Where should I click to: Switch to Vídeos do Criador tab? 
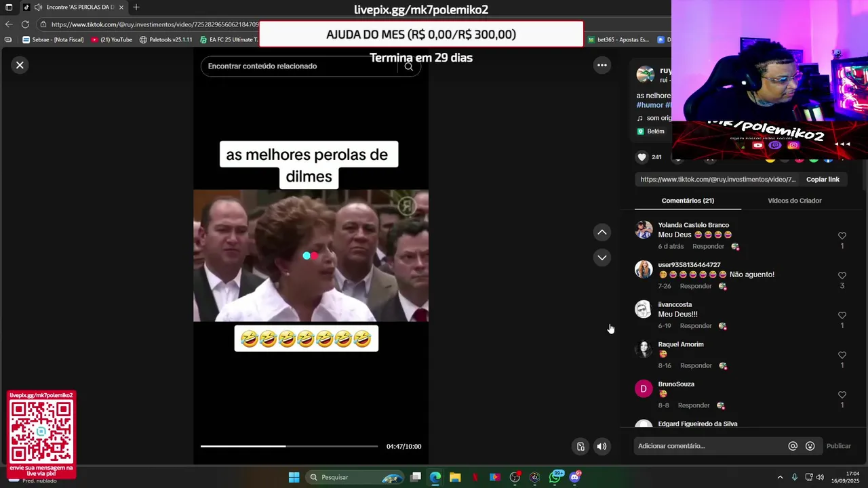point(794,201)
